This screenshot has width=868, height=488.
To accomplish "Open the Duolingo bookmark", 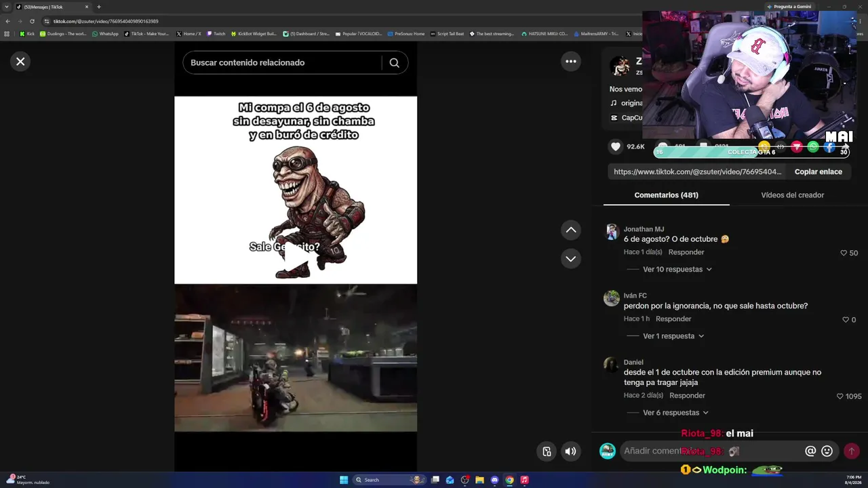I will point(64,34).
